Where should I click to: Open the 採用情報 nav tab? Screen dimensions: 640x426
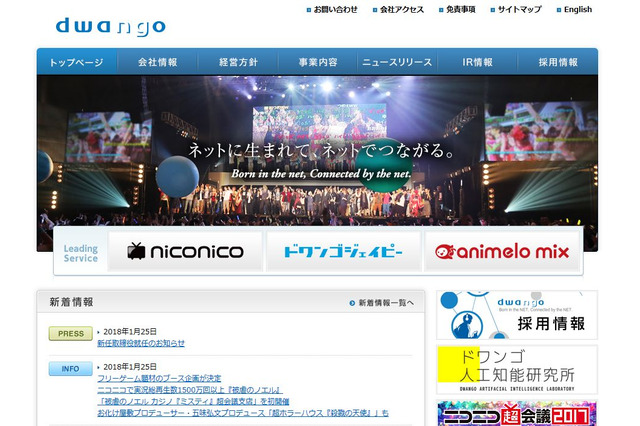click(x=558, y=62)
